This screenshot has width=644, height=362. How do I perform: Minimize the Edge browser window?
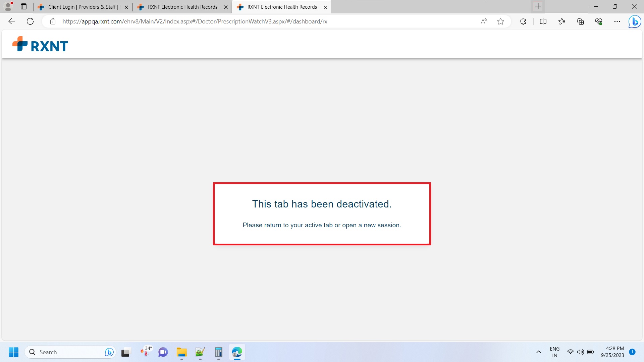pos(596,6)
